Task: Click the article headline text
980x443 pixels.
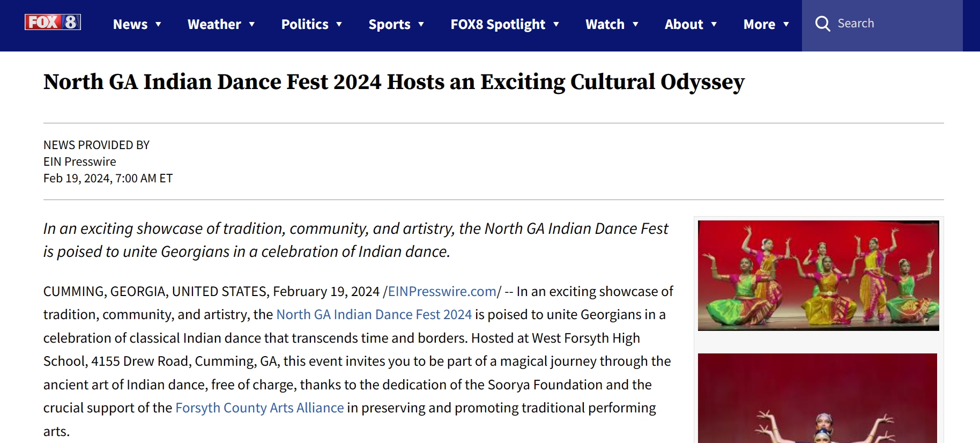Action: (x=394, y=82)
